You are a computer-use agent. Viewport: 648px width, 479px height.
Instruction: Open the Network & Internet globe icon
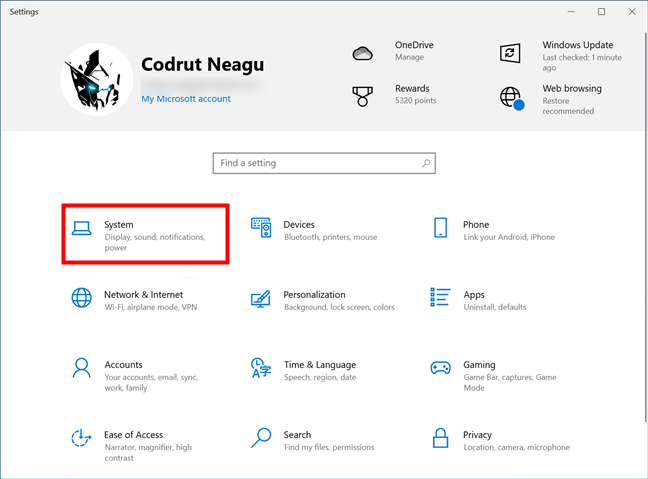tap(81, 298)
